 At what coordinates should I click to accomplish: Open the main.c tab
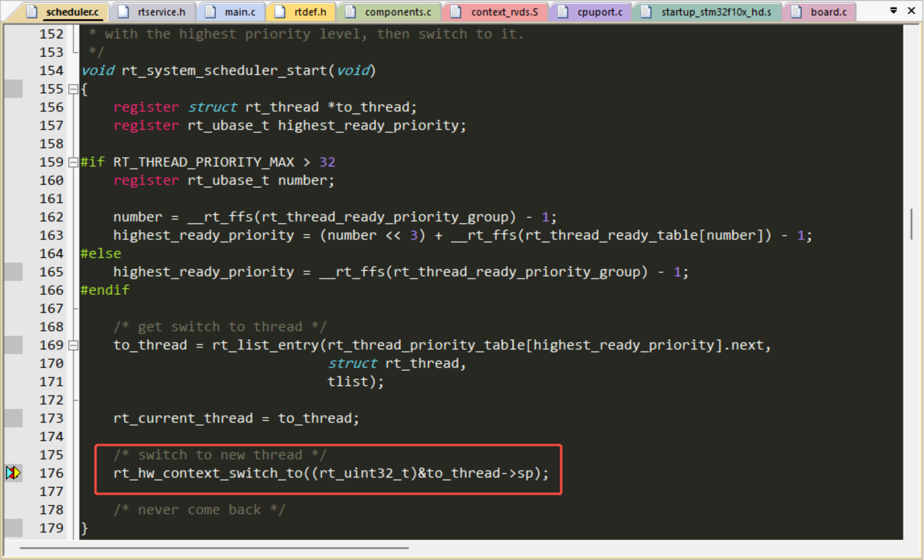[x=232, y=12]
